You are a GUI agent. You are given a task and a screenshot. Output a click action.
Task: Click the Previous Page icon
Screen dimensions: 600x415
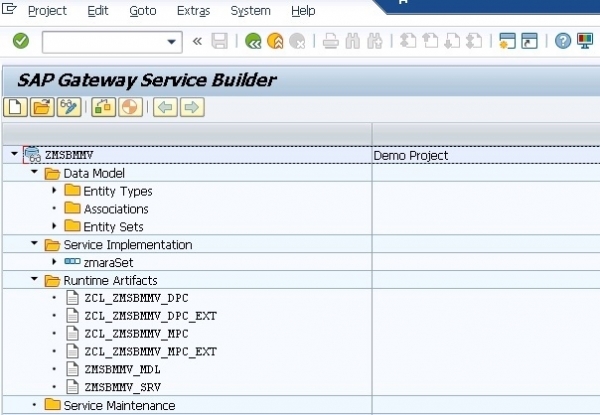430,41
